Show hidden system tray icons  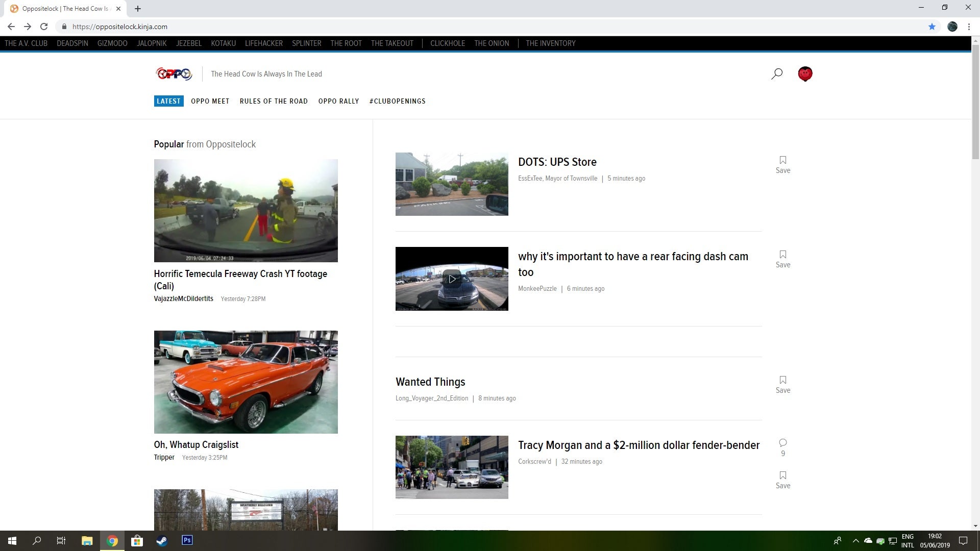[x=855, y=541]
